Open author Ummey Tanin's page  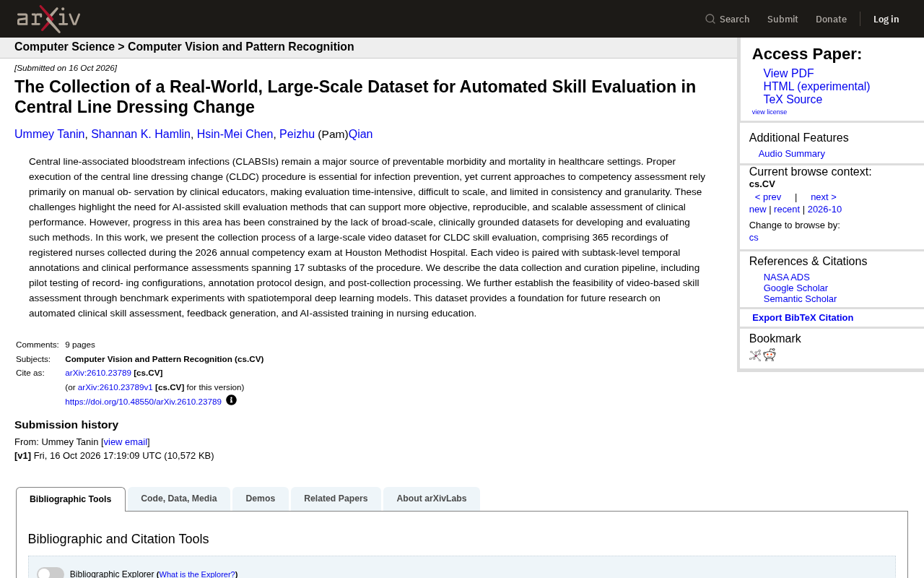(50, 134)
